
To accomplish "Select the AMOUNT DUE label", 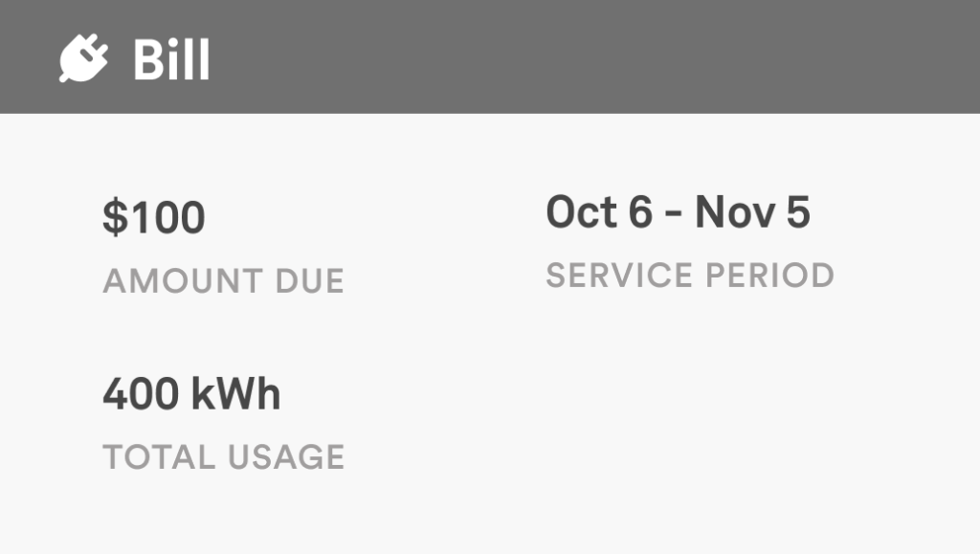I will point(223,281).
